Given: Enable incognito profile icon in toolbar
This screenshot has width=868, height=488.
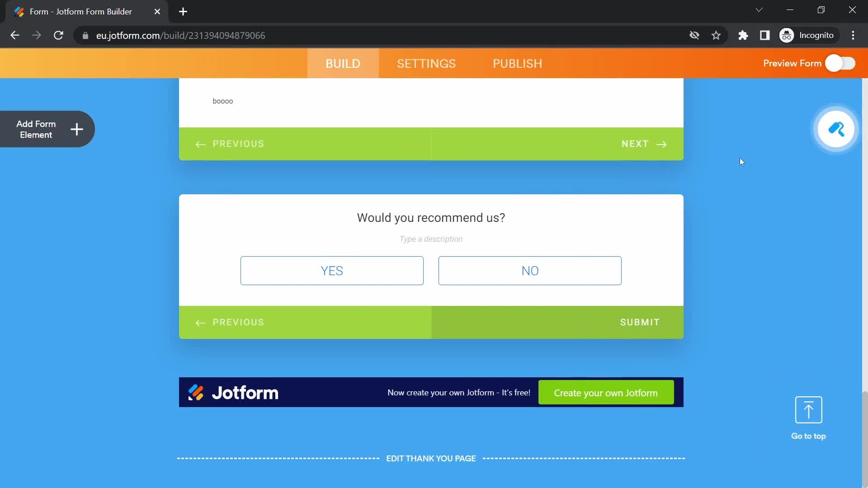Looking at the screenshot, I should 787,35.
